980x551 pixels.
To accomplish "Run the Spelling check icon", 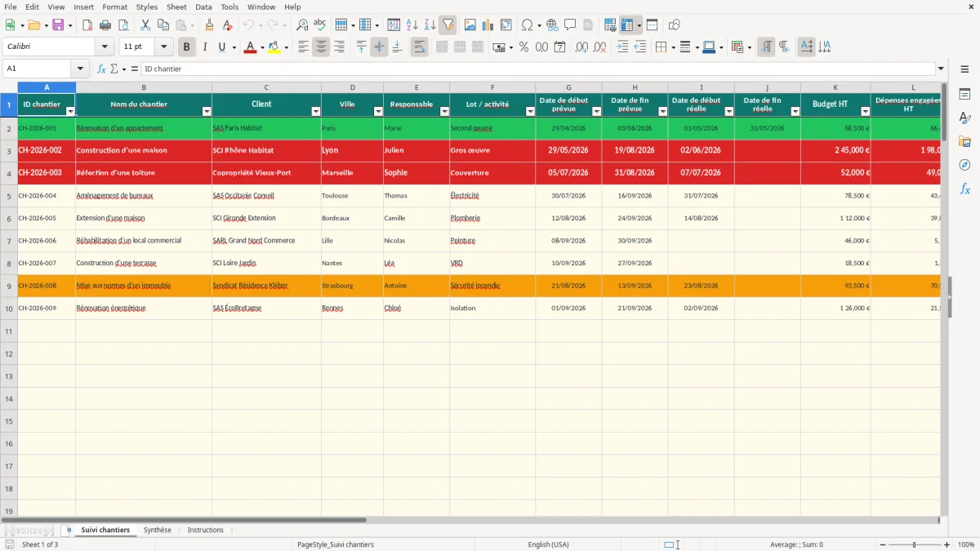I will [320, 25].
